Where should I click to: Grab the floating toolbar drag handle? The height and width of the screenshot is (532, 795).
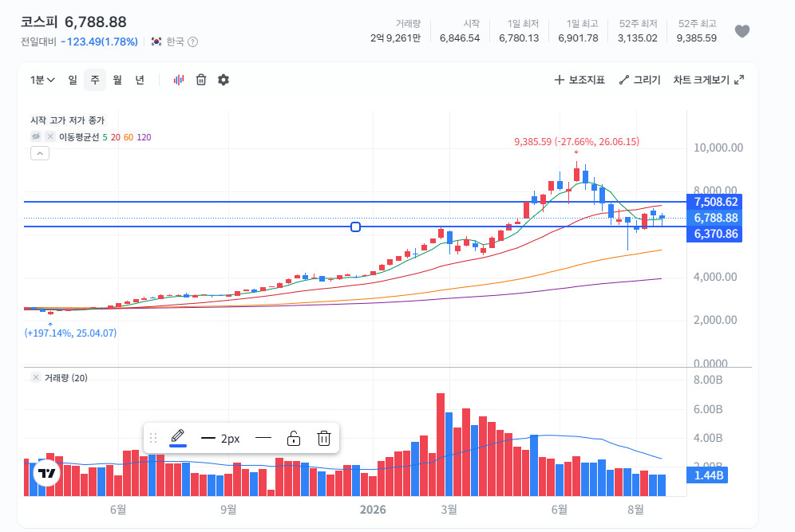(x=153, y=438)
